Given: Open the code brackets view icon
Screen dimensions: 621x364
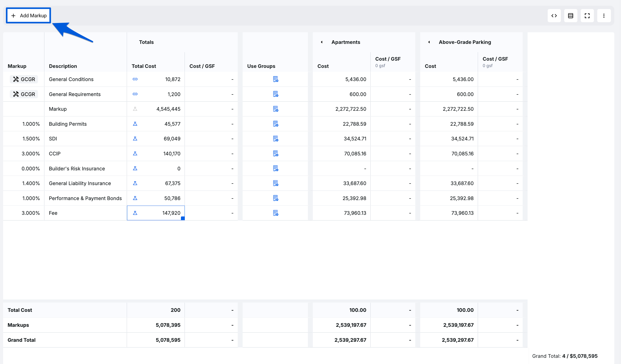Looking at the screenshot, I should coord(554,16).
